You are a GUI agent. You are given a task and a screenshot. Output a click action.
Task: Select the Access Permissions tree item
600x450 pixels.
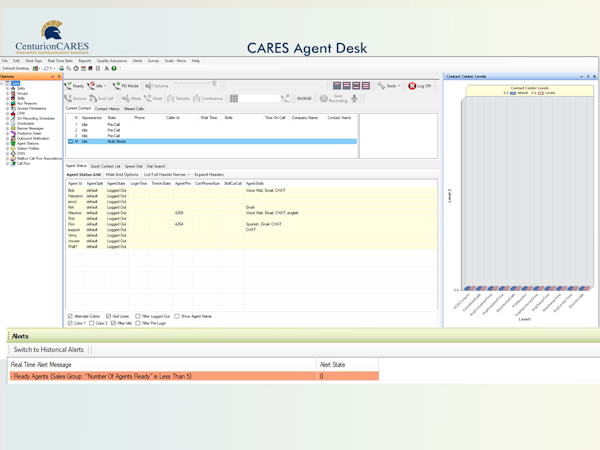click(x=31, y=108)
